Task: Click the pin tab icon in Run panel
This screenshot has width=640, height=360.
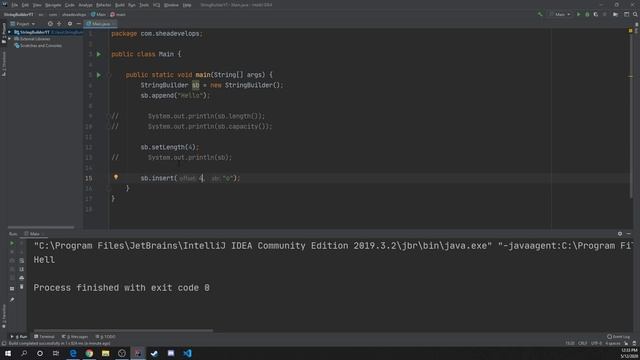Action: point(12,300)
